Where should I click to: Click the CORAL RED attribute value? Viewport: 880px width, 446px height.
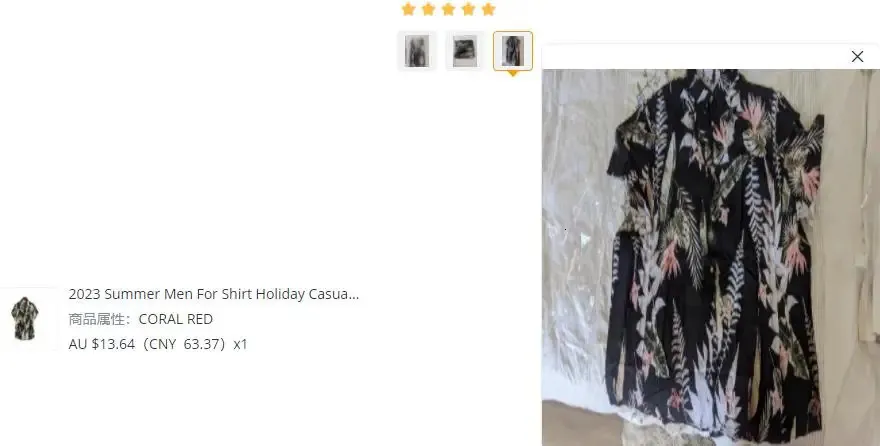176,319
